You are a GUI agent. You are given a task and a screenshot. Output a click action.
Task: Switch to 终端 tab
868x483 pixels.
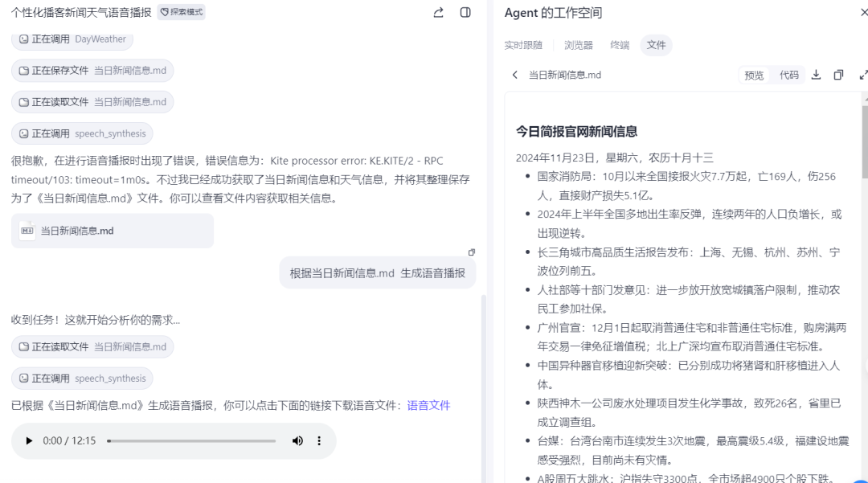coord(620,45)
